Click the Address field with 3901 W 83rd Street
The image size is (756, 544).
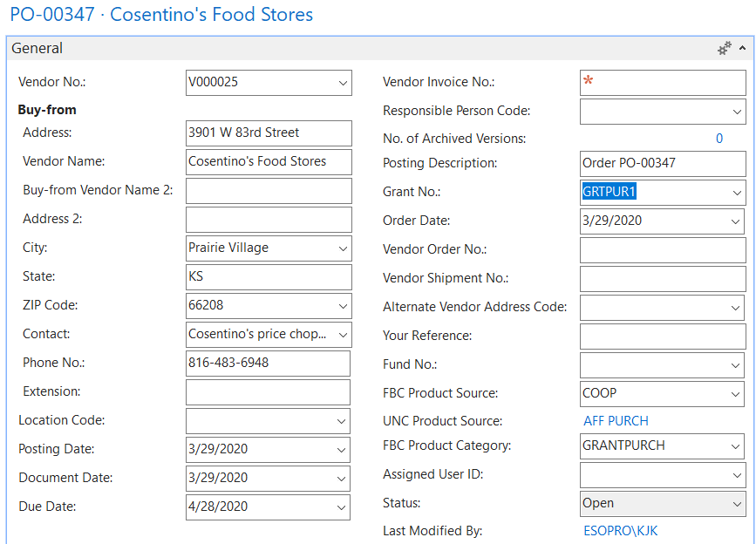tap(269, 133)
